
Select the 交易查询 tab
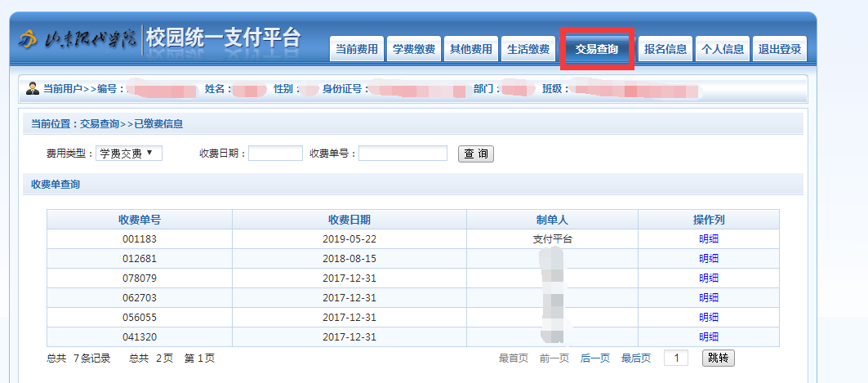[596, 49]
